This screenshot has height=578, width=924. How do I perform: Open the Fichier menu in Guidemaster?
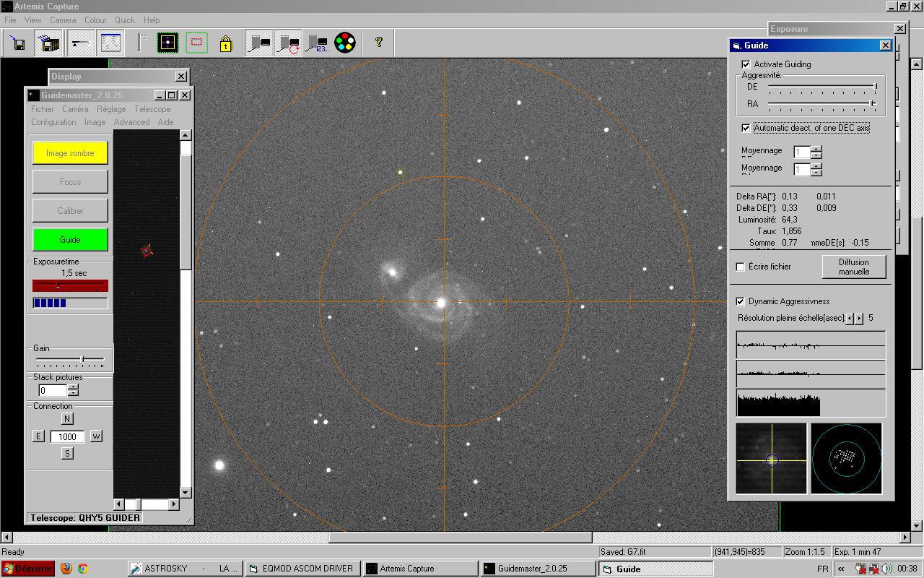tap(43, 109)
